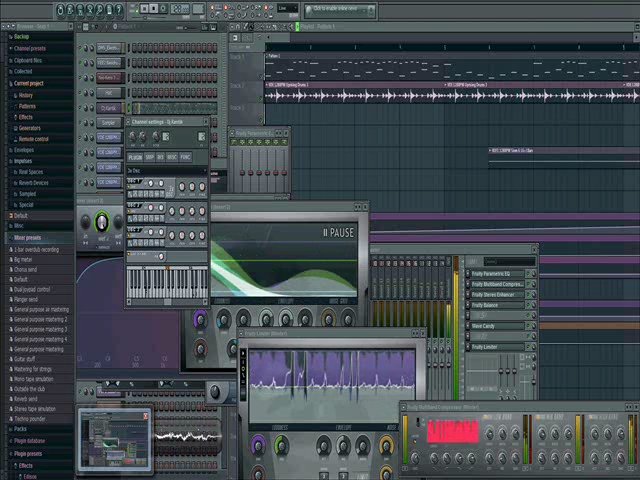Open the Fruity Limiter mixer slot

coord(497,347)
